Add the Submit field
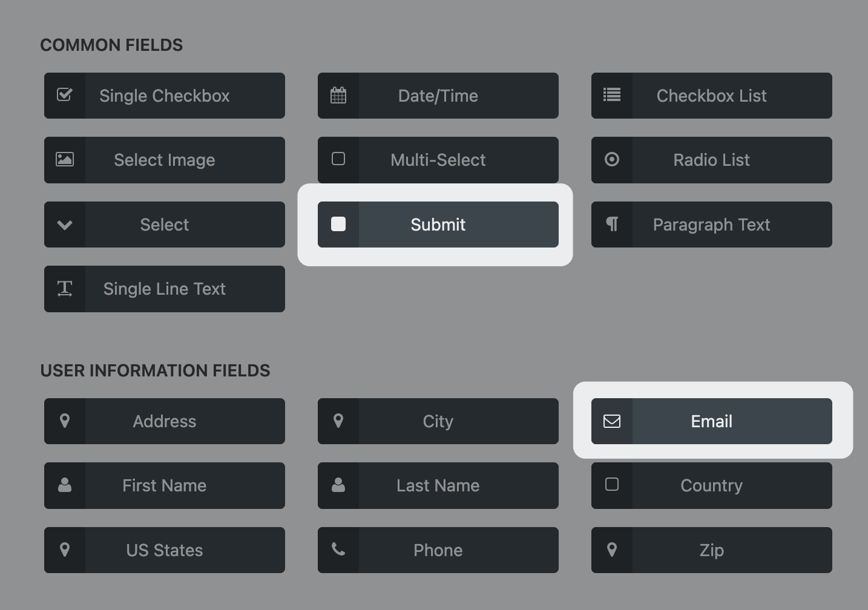The width and height of the screenshot is (868, 610). click(x=438, y=225)
